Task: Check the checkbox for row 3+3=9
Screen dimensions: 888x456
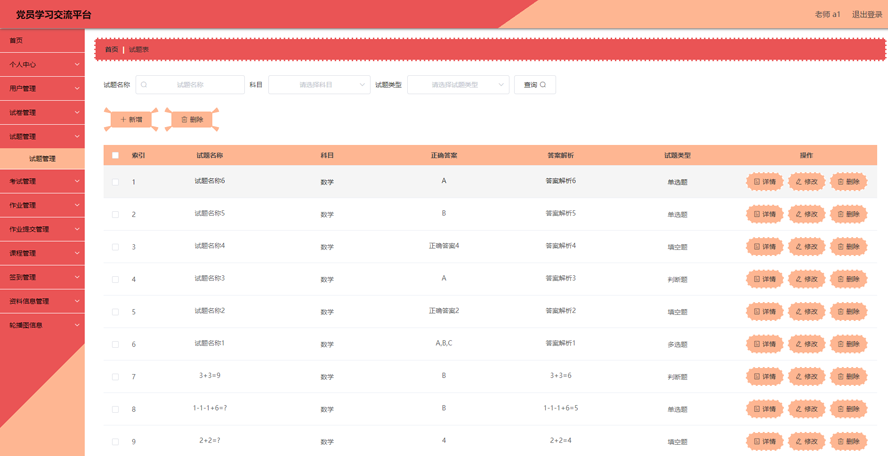Action: (x=116, y=377)
